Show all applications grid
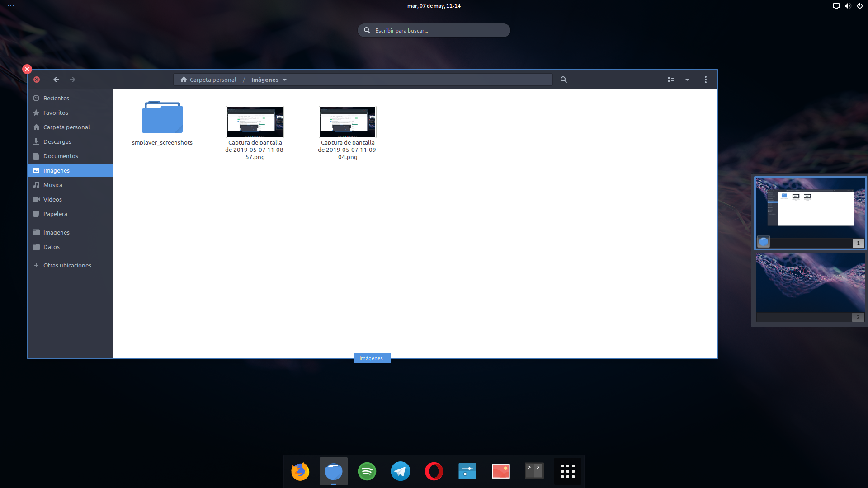868x488 pixels. click(x=568, y=471)
